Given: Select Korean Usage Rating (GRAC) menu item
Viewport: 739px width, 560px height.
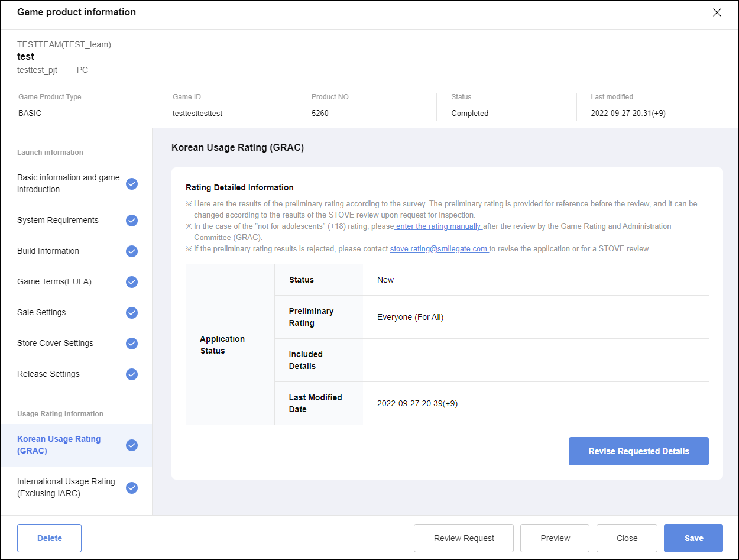Looking at the screenshot, I should coord(76,445).
